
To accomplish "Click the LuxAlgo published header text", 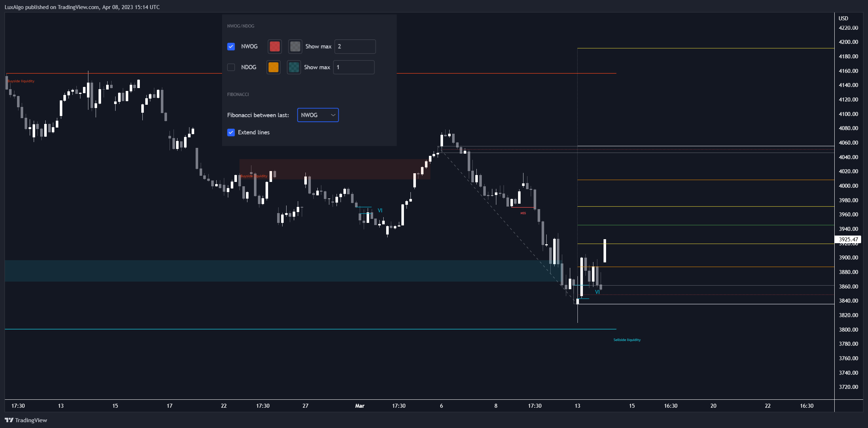I will click(x=82, y=7).
